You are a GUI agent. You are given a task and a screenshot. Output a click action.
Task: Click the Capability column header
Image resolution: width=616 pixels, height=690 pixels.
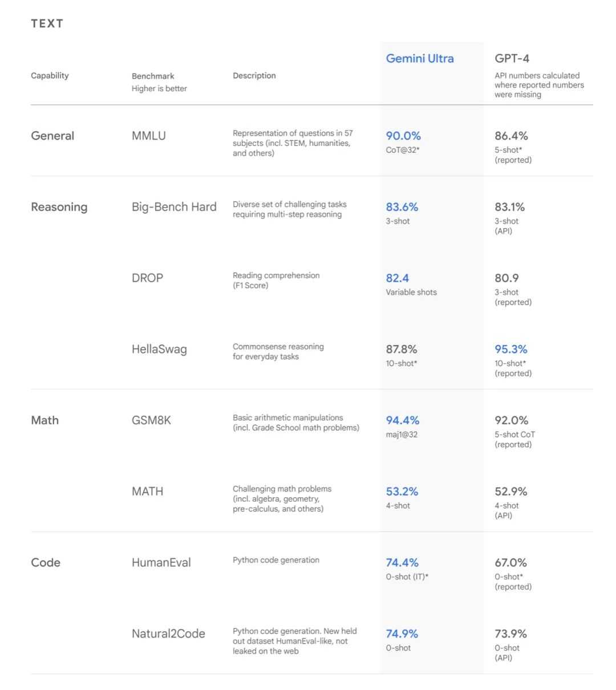point(50,75)
